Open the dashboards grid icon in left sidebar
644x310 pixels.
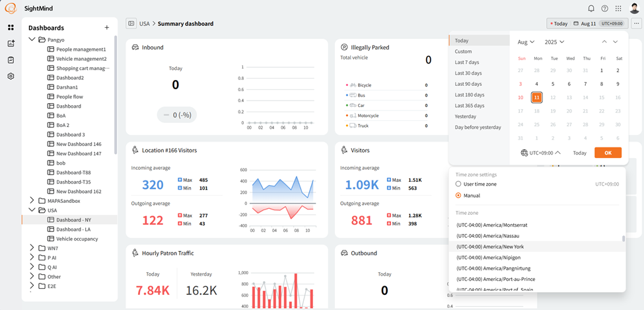pyautogui.click(x=11, y=28)
